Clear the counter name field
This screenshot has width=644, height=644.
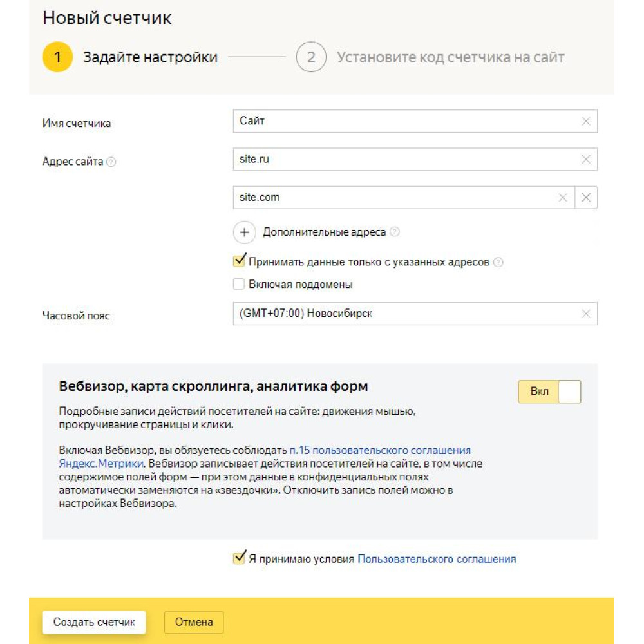pos(585,121)
